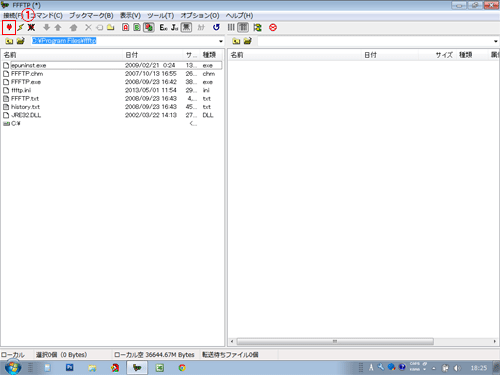Enable ASCII transfer mode (A)
500x375 pixels.
[x=126, y=27]
